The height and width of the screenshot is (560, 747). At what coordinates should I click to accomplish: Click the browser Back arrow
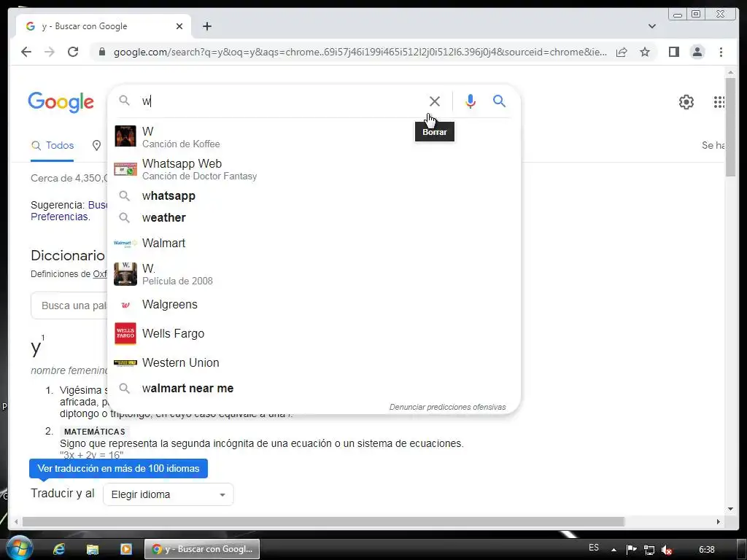tap(26, 52)
